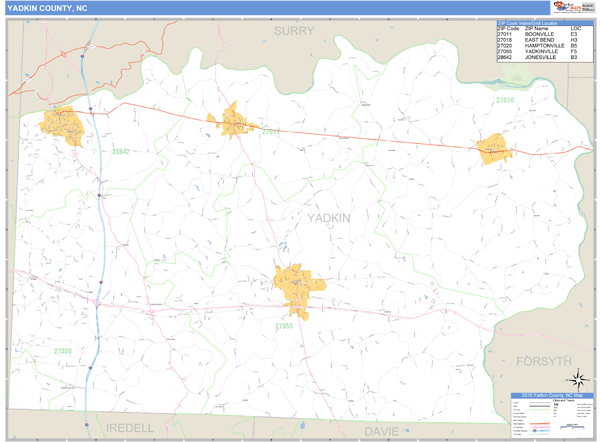Click the YADKIN county name label

pos(329,217)
